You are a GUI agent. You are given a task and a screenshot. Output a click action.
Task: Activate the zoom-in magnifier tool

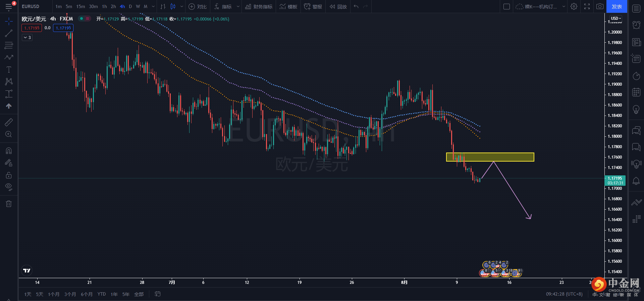pos(9,134)
